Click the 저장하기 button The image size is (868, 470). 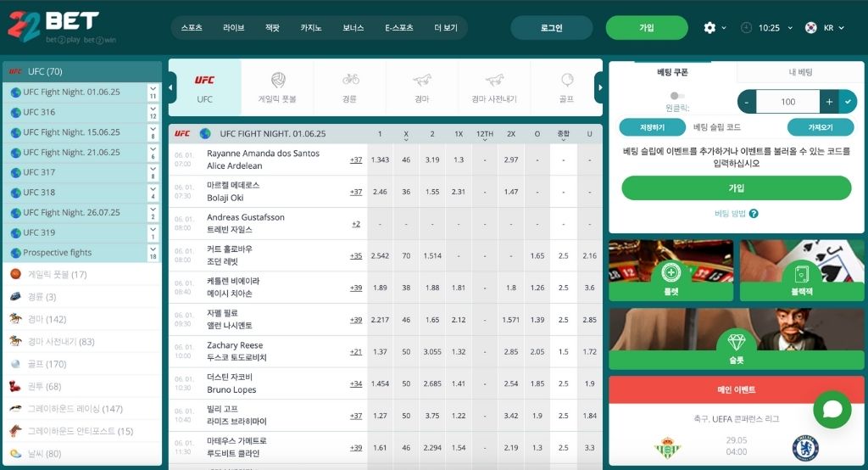coord(652,127)
